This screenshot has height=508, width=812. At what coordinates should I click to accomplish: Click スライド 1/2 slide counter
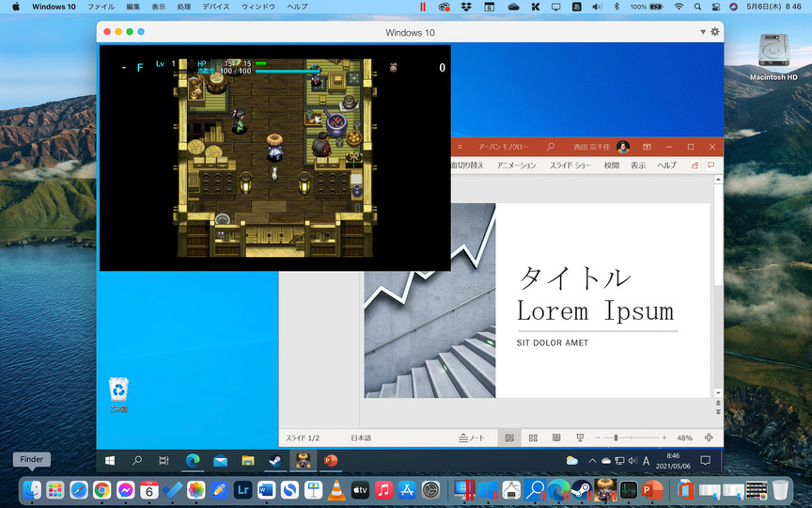coord(303,438)
